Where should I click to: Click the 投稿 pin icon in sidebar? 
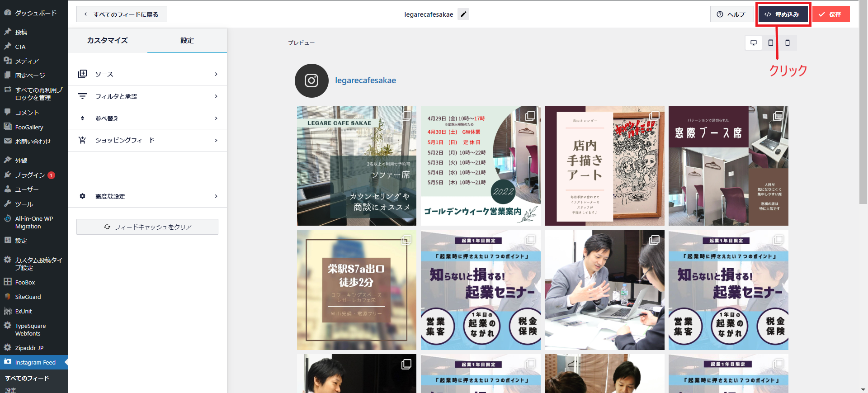point(8,32)
